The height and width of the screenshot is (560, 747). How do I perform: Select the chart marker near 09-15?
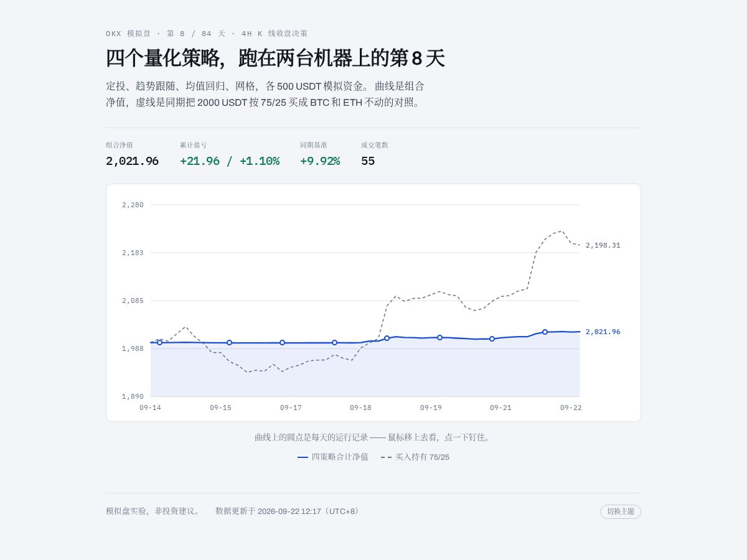click(x=229, y=343)
